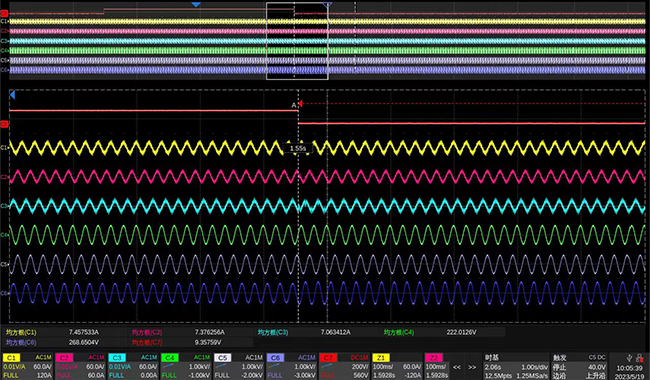Open the 时基 timebase settings panel
Image resolution: width=650 pixels, height=380 pixels.
(516, 366)
